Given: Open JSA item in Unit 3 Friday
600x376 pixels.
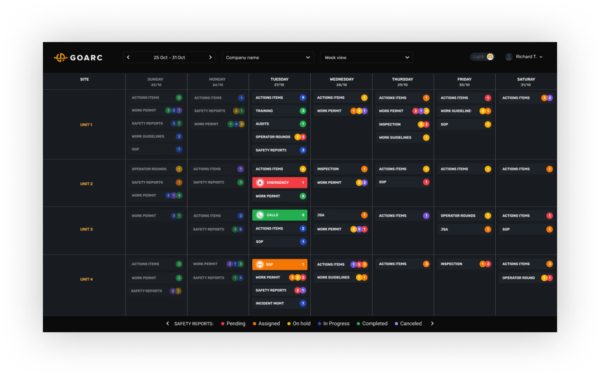Looking at the screenshot, I should pyautogui.click(x=465, y=229).
